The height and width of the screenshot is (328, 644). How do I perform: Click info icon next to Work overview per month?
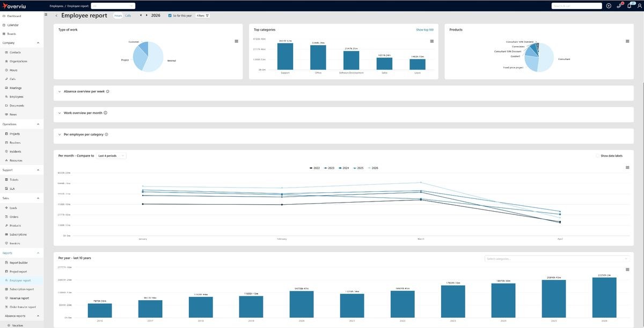tap(106, 113)
